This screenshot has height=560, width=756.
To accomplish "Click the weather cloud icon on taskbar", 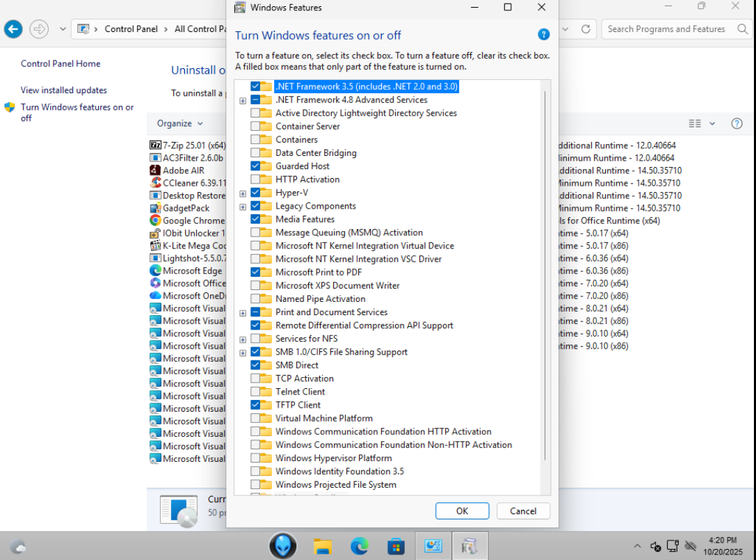I will 18,547.
